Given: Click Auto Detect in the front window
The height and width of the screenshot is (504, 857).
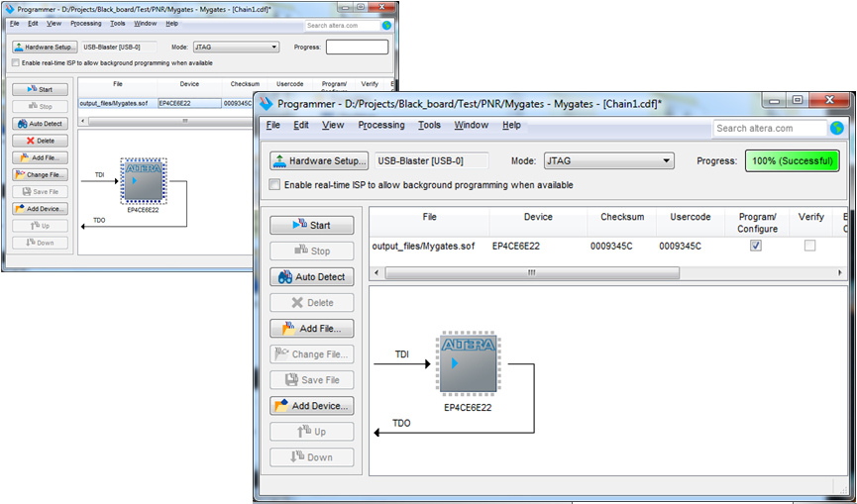Looking at the screenshot, I should click(x=311, y=277).
